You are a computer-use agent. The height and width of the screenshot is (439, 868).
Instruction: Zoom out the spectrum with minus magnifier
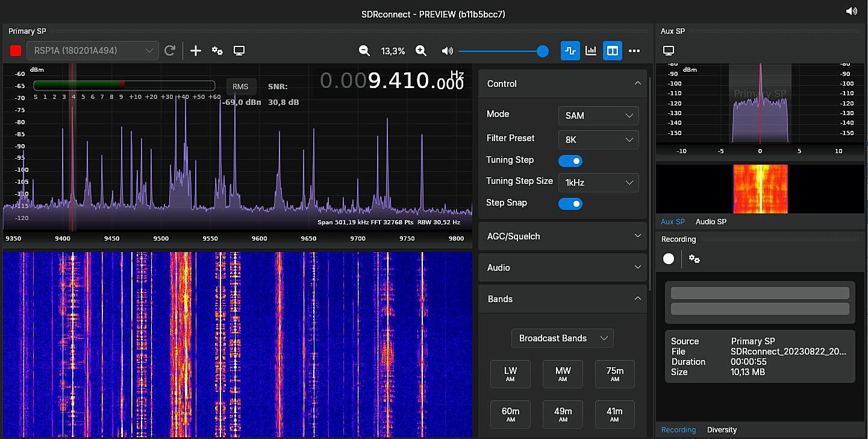(x=364, y=51)
